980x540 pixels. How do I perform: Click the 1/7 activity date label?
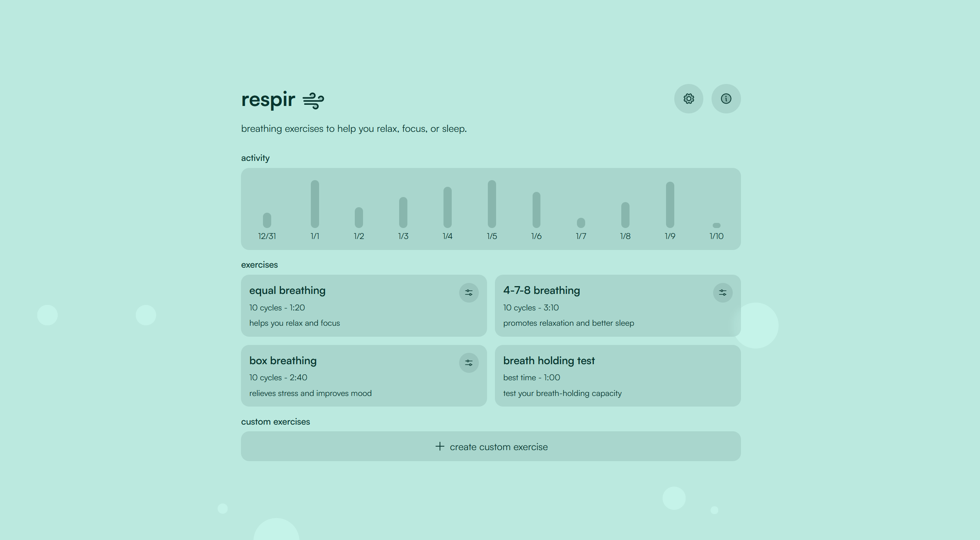tap(581, 236)
